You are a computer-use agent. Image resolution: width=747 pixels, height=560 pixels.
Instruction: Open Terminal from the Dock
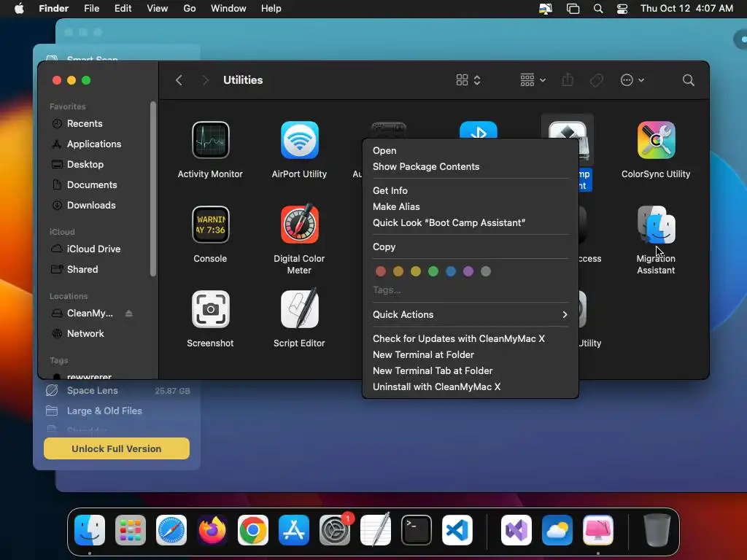click(x=417, y=529)
